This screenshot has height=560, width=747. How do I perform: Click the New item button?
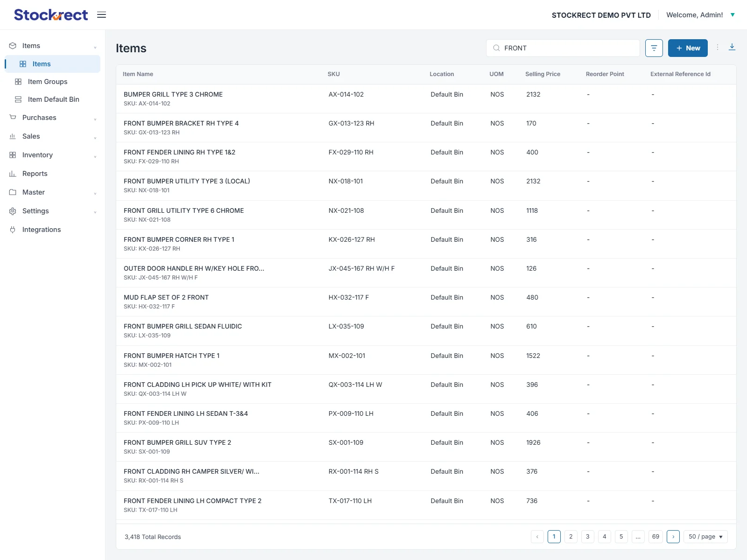688,48
